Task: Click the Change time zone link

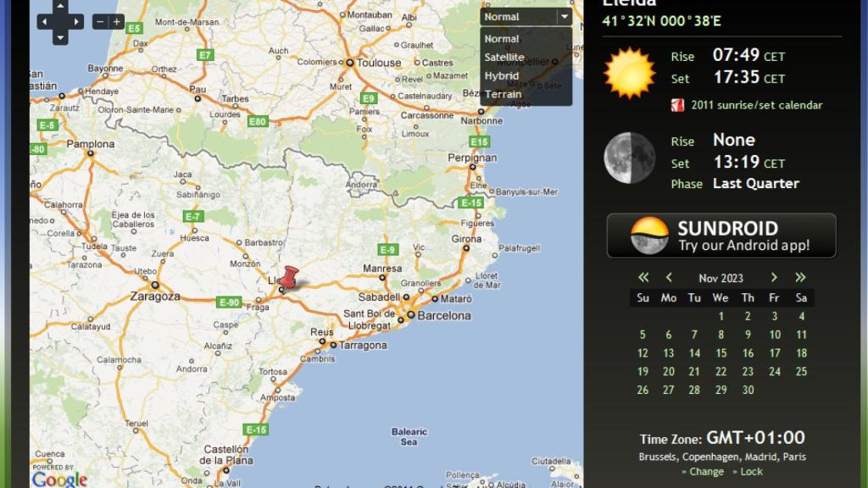Action: point(706,472)
